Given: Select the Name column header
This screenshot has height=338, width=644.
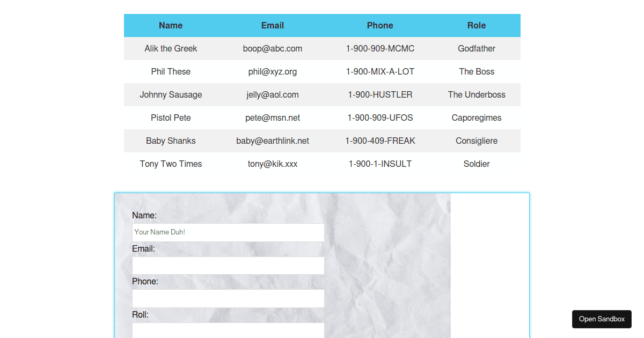Looking at the screenshot, I should point(171,25).
